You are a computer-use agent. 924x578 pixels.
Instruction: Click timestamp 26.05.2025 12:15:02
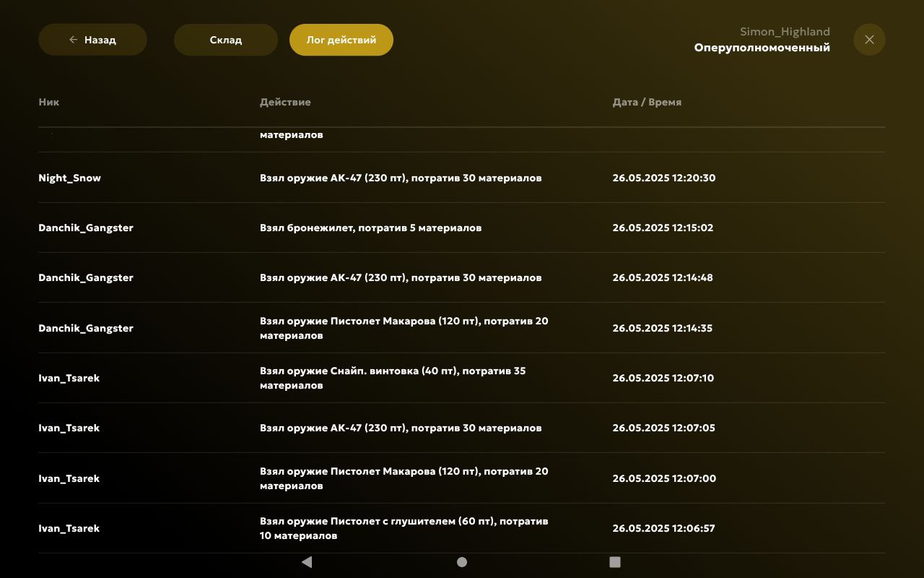click(663, 228)
